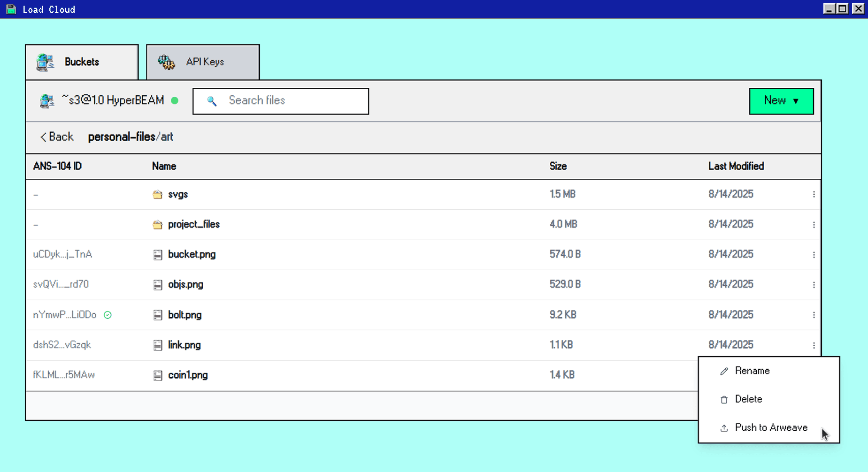Click the bolt.png file icon

click(158, 315)
